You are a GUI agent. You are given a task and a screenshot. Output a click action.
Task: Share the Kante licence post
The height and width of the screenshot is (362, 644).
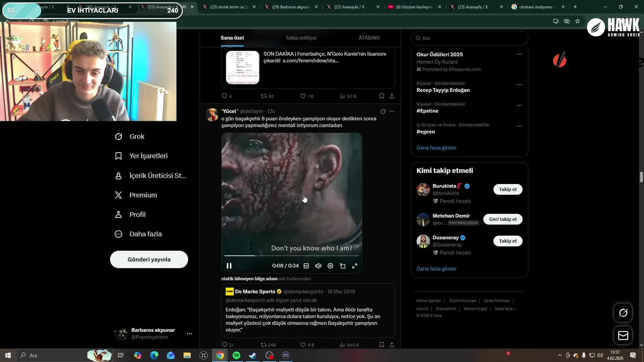(x=392, y=96)
